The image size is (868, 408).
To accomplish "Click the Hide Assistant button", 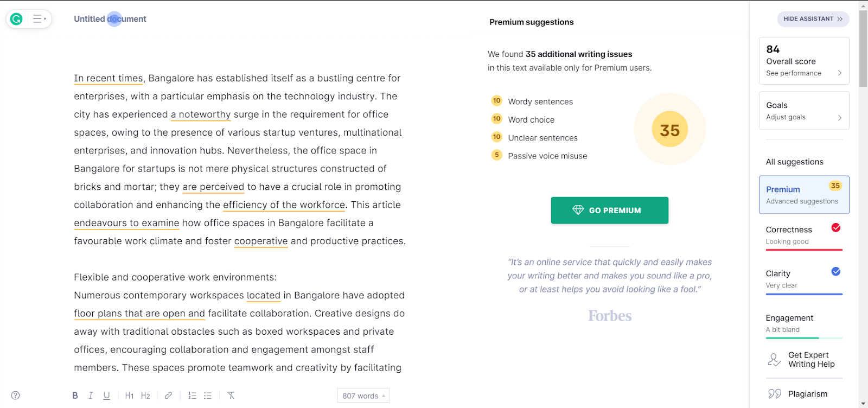I will pos(813,19).
